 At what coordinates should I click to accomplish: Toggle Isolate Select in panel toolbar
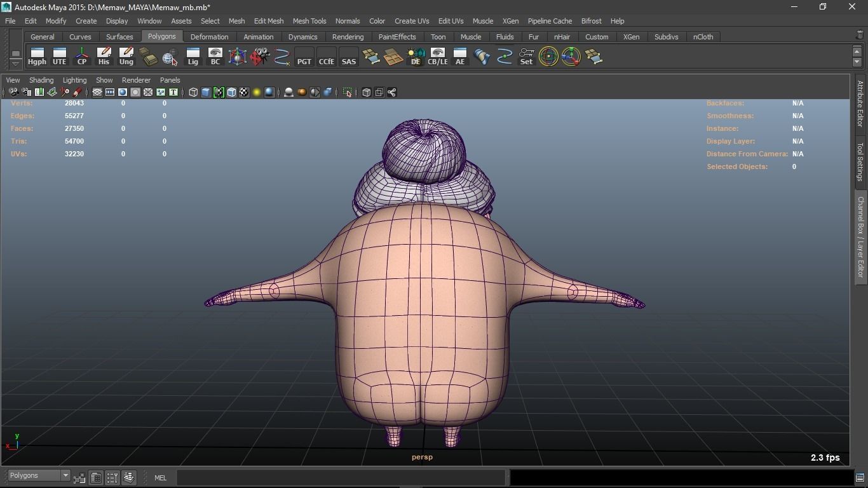click(x=347, y=92)
